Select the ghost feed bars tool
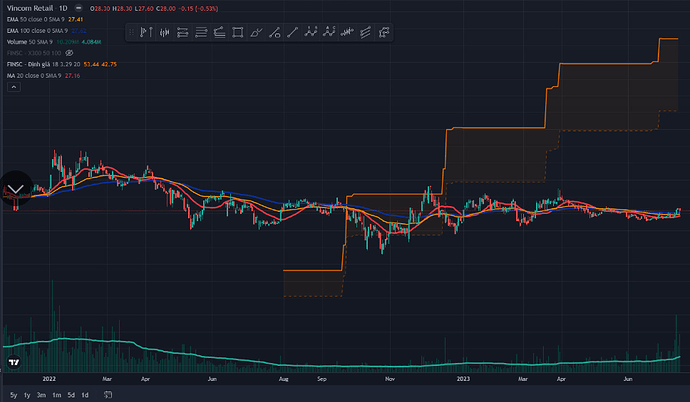This screenshot has width=690, height=402. [348, 32]
